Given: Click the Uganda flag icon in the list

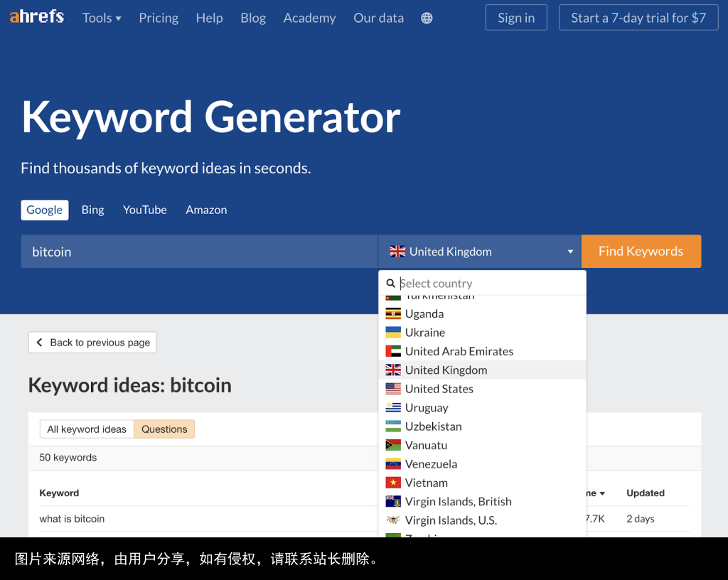Looking at the screenshot, I should pyautogui.click(x=394, y=313).
